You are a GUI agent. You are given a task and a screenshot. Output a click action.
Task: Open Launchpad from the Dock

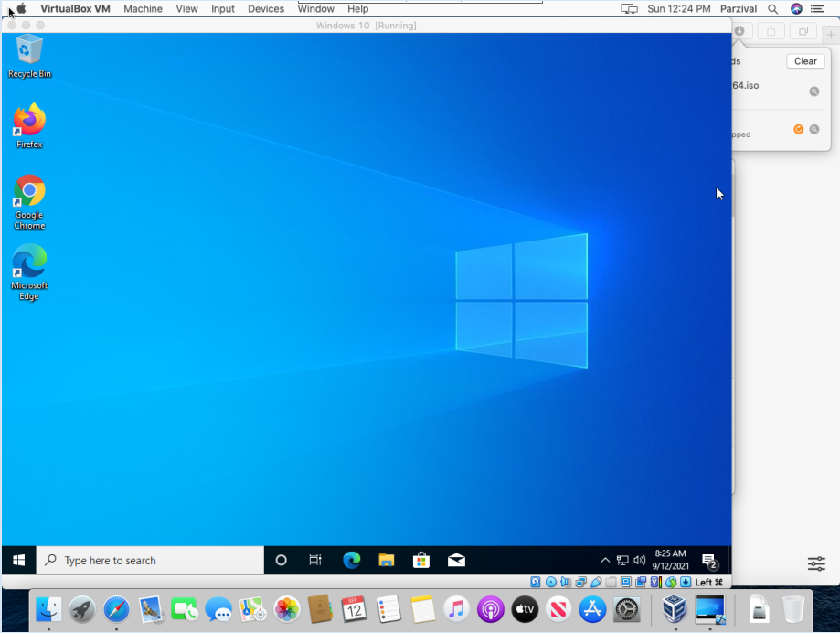point(82,609)
